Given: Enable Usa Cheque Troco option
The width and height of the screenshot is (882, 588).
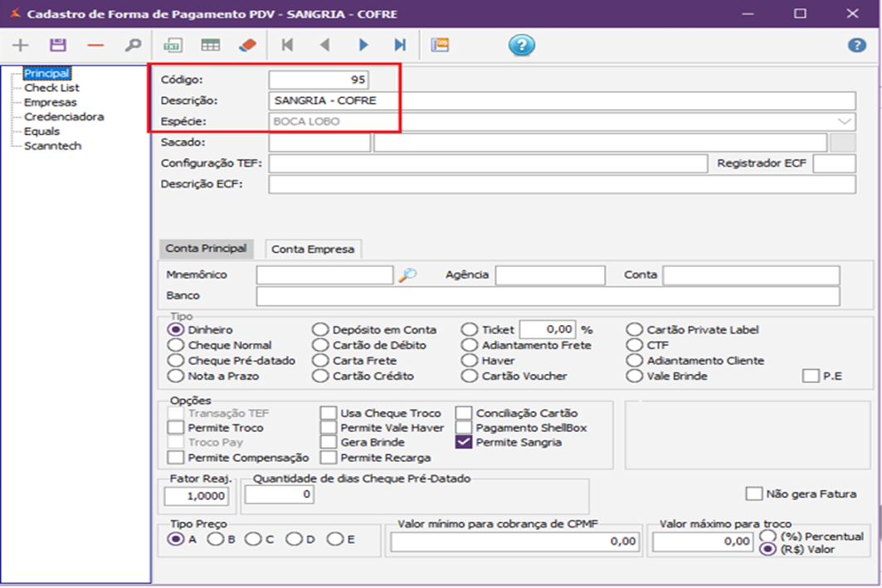Looking at the screenshot, I should click(x=329, y=413).
